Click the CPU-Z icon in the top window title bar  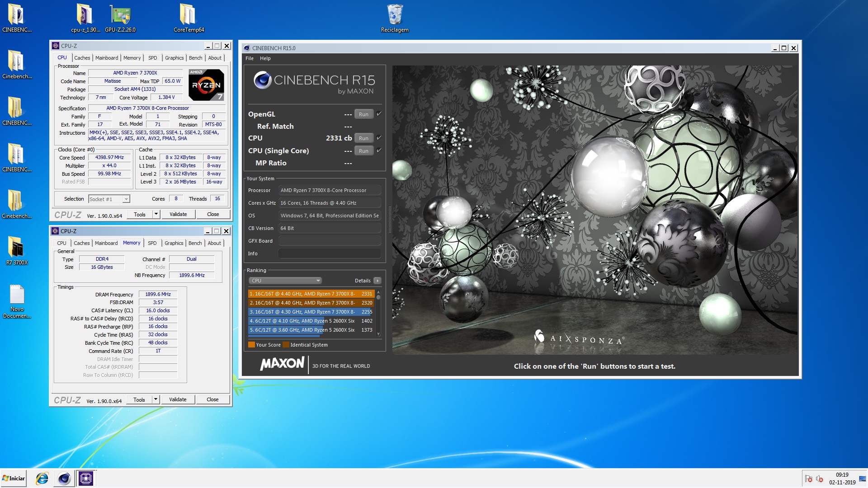tap(56, 46)
